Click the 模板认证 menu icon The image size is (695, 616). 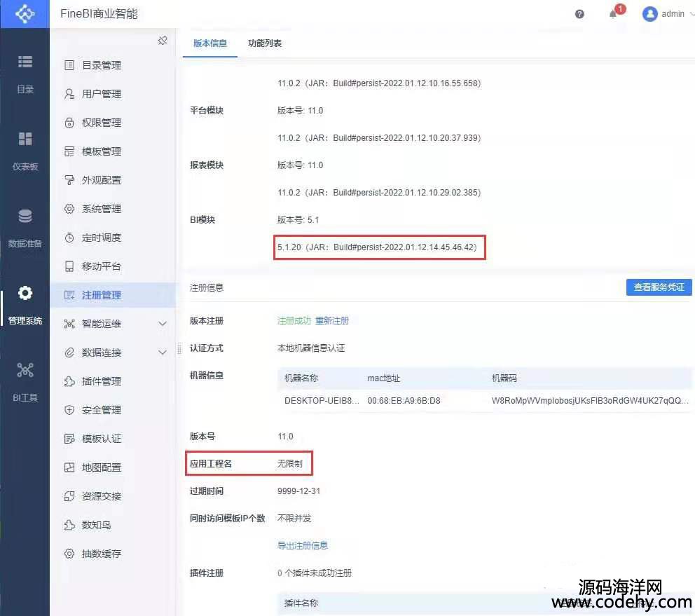[69, 439]
